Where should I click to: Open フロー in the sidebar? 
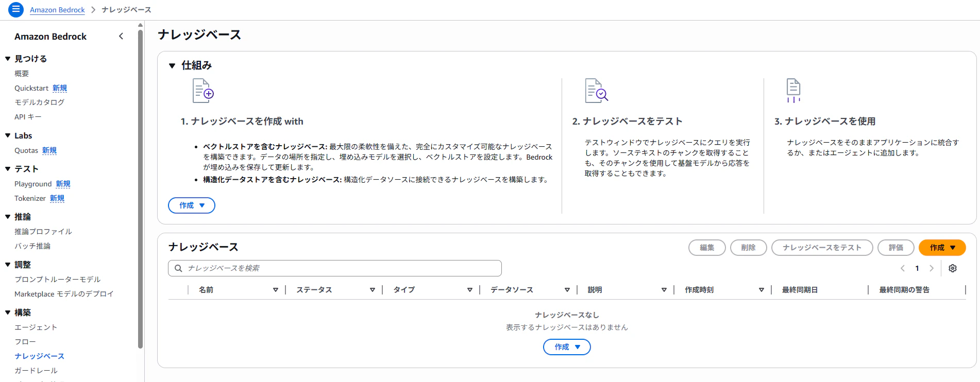coord(25,342)
